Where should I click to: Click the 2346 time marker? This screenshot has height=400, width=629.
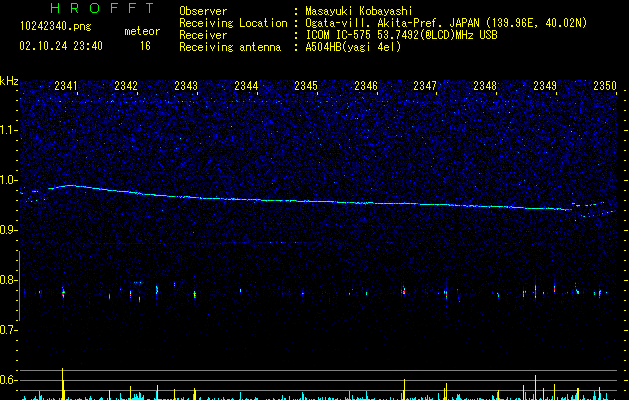(366, 85)
